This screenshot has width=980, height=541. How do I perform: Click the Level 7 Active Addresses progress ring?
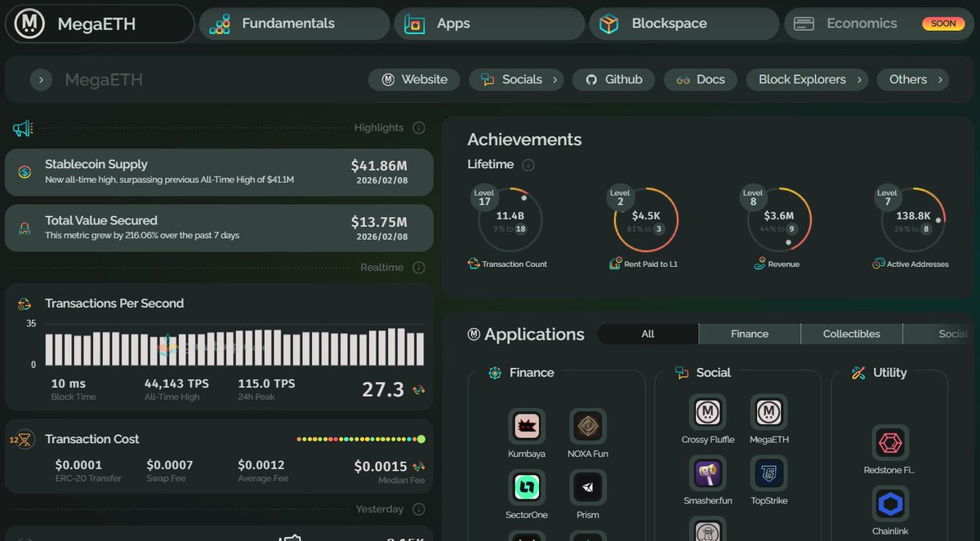point(913,220)
